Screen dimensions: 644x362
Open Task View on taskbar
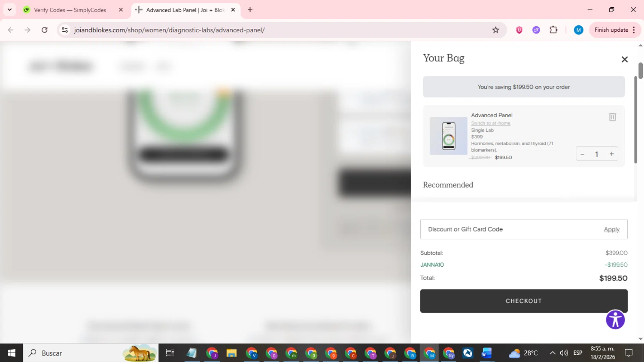[x=170, y=353]
